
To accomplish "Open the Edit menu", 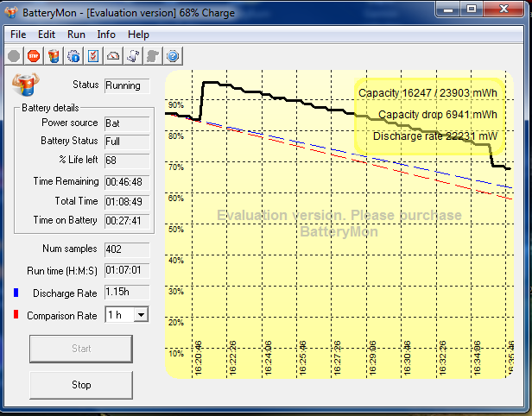I will pos(47,35).
